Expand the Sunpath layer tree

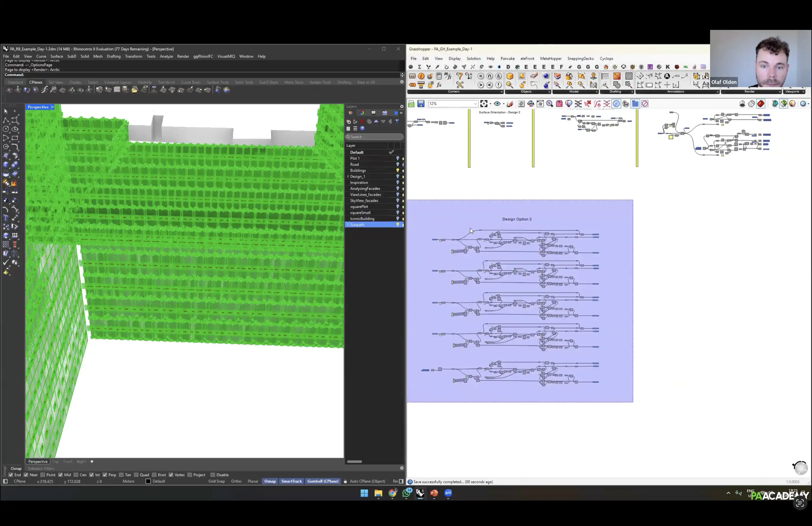(348, 225)
